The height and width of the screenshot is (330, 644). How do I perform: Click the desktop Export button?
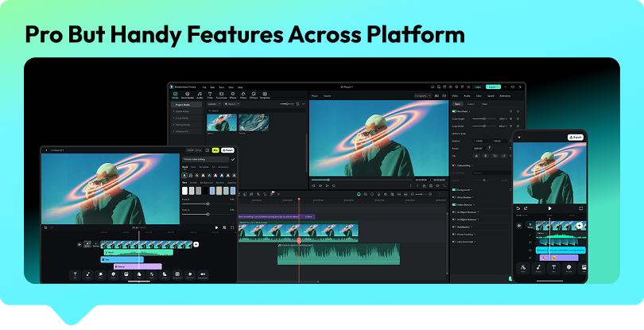493,87
